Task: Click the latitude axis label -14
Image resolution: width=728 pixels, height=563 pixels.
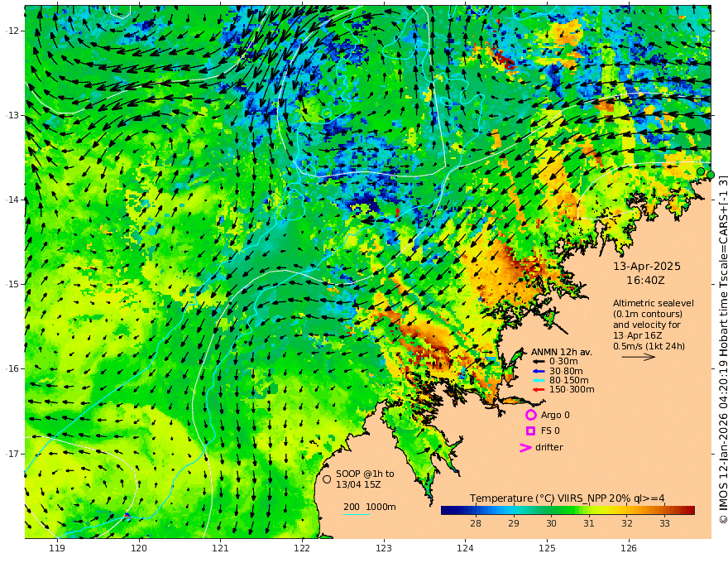Action: point(12,200)
